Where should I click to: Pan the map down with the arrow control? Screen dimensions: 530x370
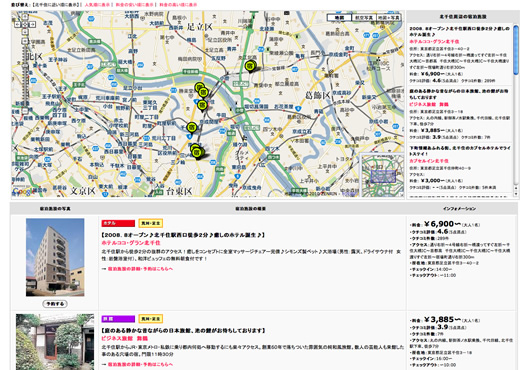point(25,32)
